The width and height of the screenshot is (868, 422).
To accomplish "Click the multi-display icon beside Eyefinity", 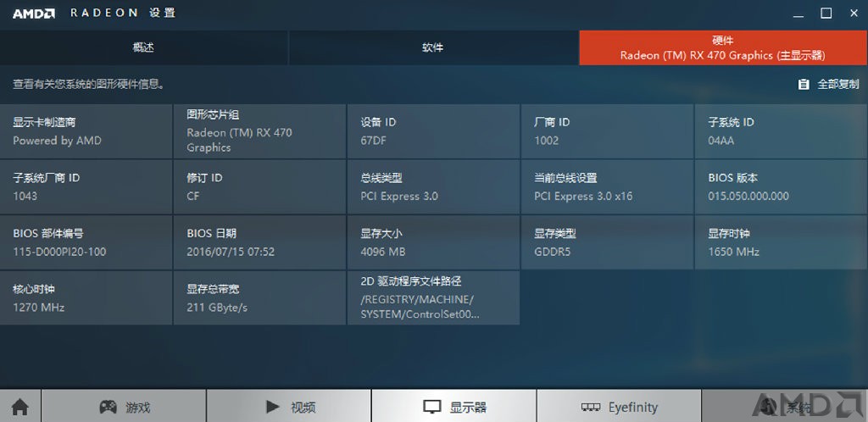I will coord(591,408).
